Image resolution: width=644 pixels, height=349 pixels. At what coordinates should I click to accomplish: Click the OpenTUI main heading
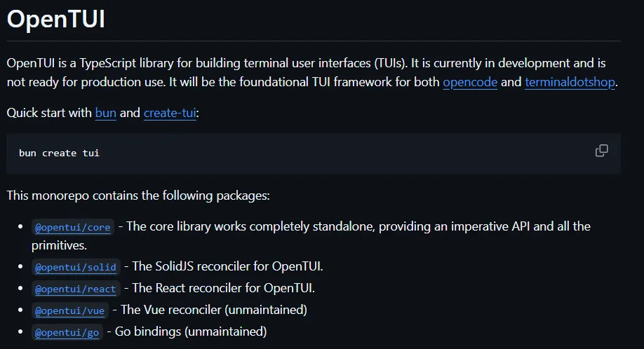pos(56,20)
